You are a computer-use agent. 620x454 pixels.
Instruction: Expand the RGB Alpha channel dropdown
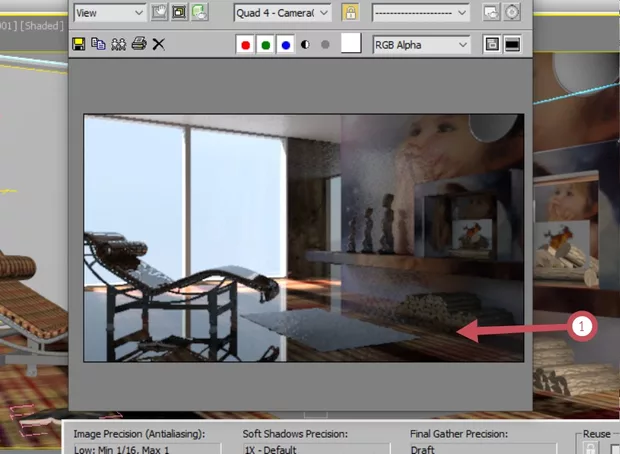click(x=420, y=45)
